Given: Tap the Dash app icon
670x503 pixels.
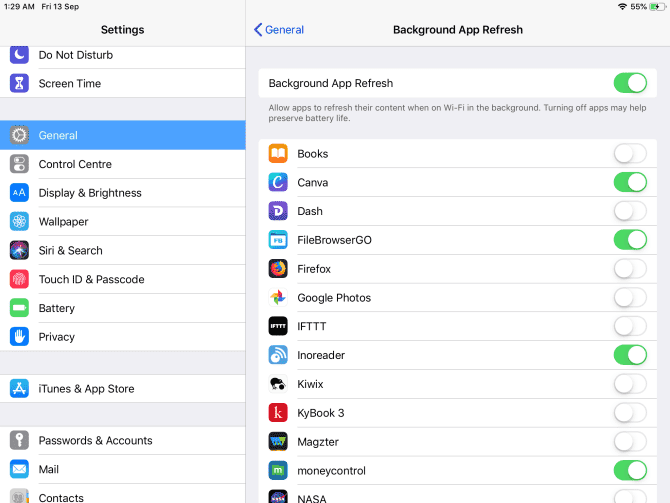Looking at the screenshot, I should (278, 211).
